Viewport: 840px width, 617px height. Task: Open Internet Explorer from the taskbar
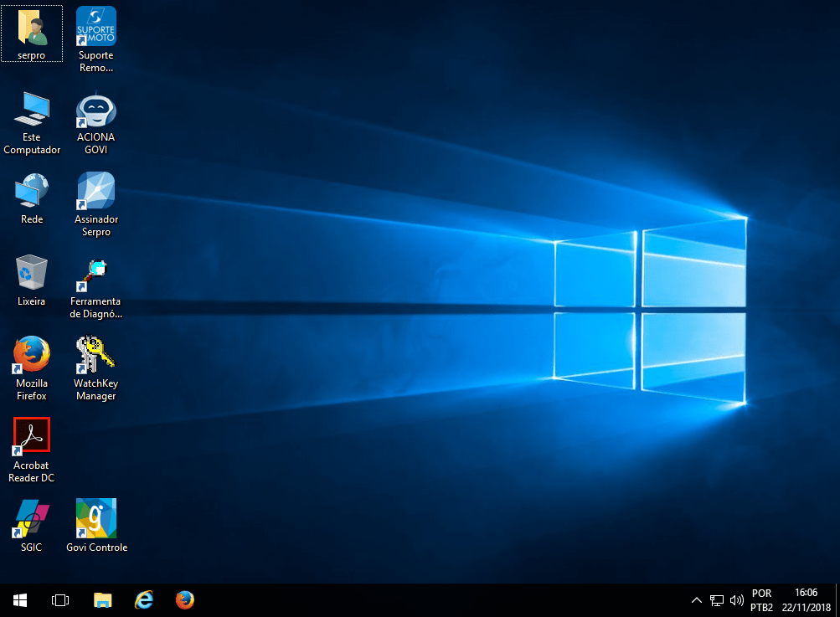coord(144,600)
